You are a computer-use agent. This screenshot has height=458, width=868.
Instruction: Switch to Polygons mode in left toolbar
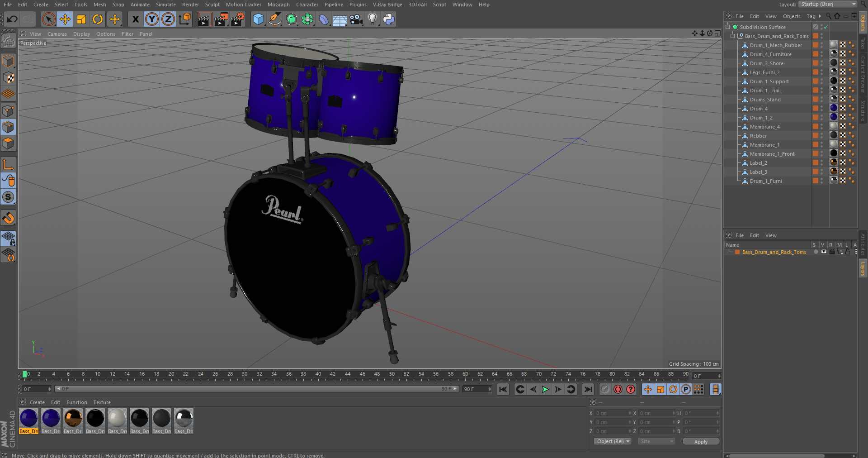click(8, 143)
